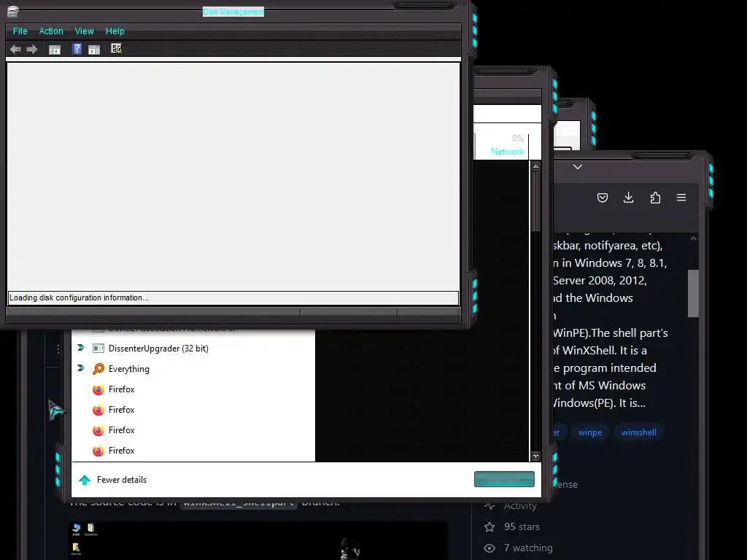Click the Save to Pocket icon in Firefox
The width and height of the screenshot is (747, 560).
pos(603,198)
